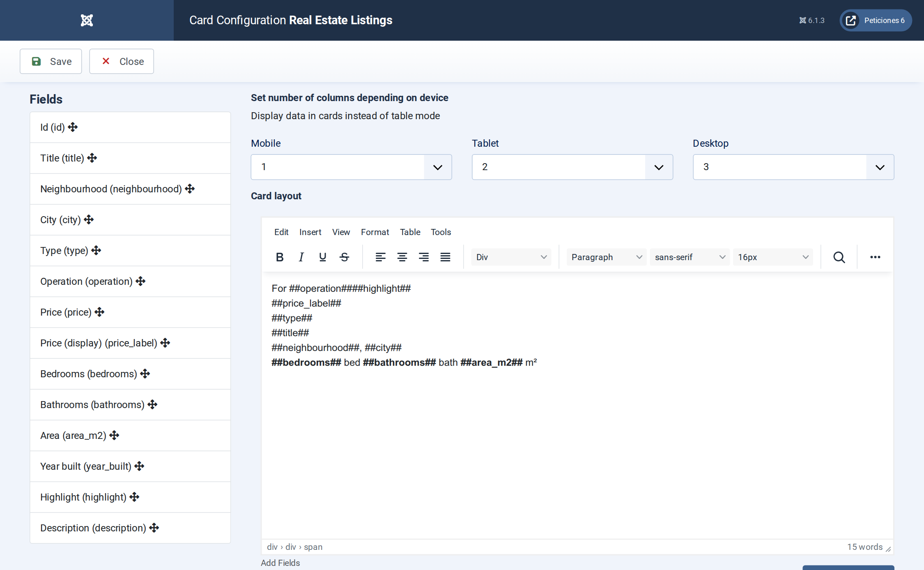Click the Highlight (highlight) field row
The height and width of the screenshot is (570, 924).
pyautogui.click(x=130, y=497)
